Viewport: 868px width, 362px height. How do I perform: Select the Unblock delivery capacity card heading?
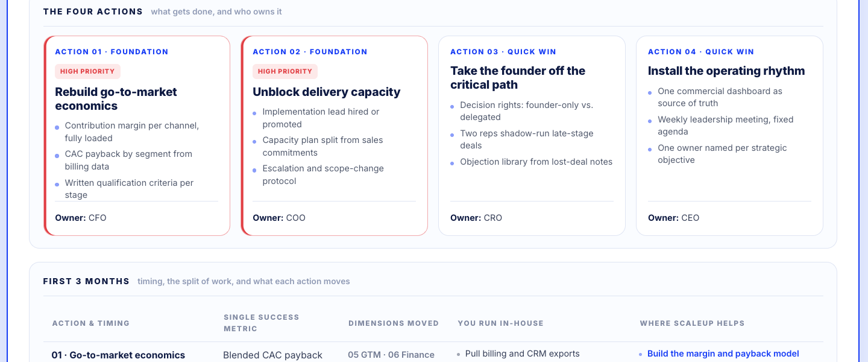click(x=327, y=92)
